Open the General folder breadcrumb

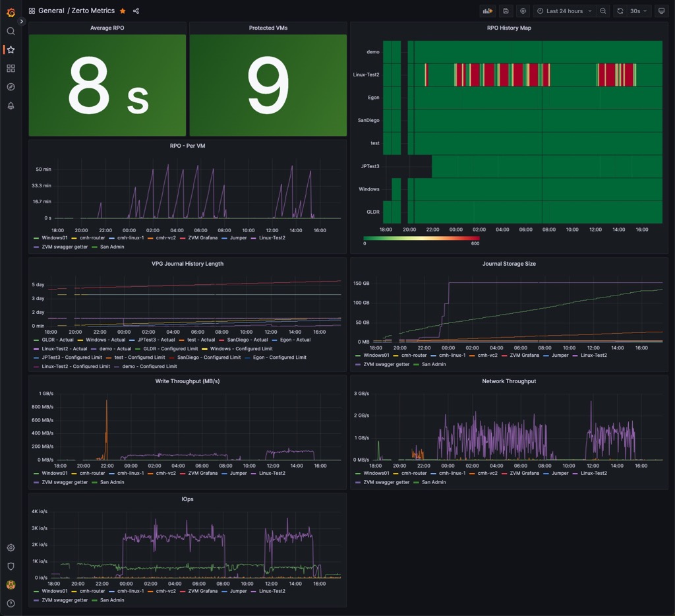click(51, 11)
